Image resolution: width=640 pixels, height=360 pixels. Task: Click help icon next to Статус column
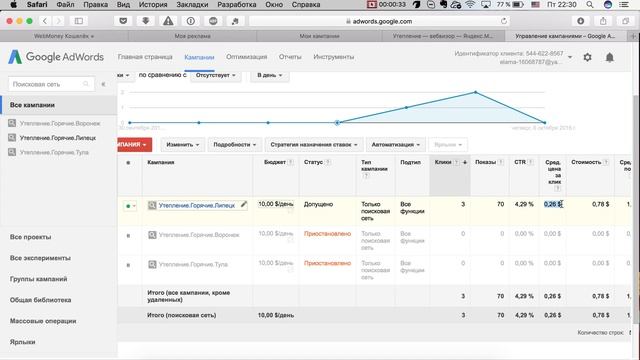coord(327,162)
